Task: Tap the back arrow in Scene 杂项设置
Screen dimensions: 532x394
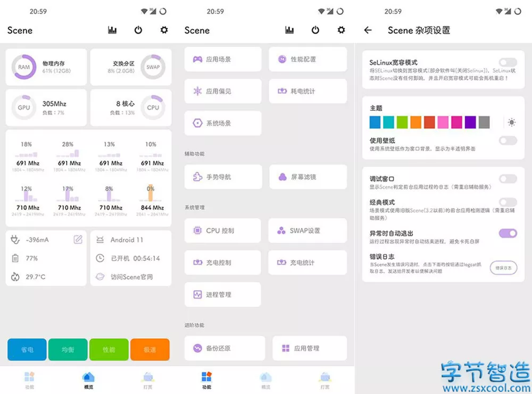Action: click(x=368, y=30)
